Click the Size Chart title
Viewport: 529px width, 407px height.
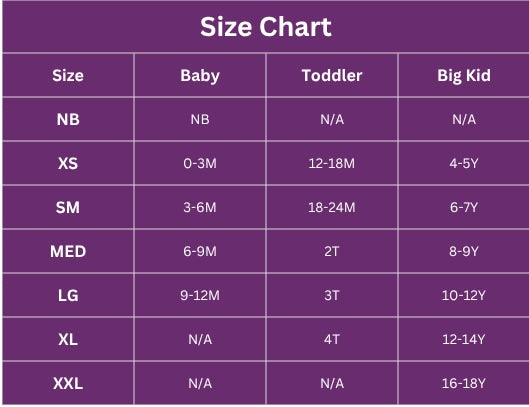[x=266, y=27]
